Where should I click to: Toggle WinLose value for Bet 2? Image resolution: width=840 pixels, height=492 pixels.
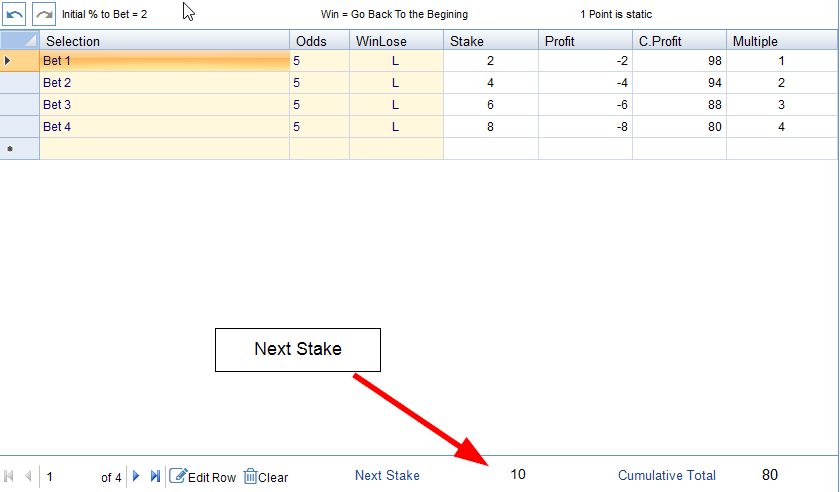coord(396,83)
